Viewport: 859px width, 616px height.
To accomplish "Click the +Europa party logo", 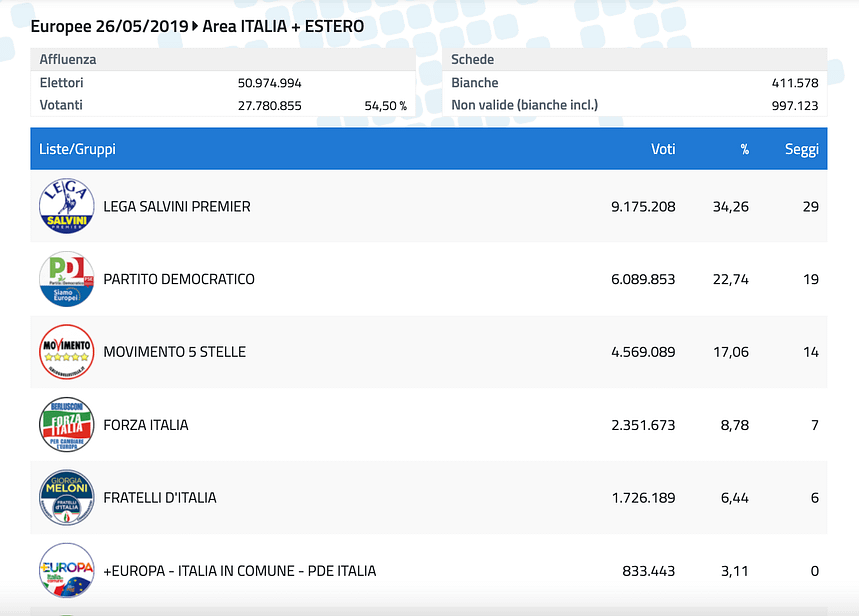I will [66, 571].
